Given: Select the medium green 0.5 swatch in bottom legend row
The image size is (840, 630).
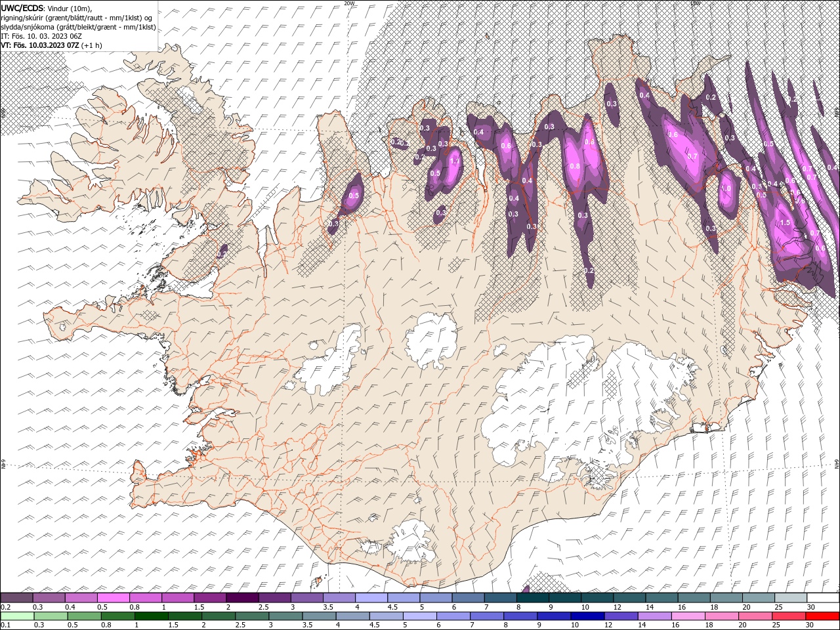Looking at the screenshot, I should [x=84, y=616].
